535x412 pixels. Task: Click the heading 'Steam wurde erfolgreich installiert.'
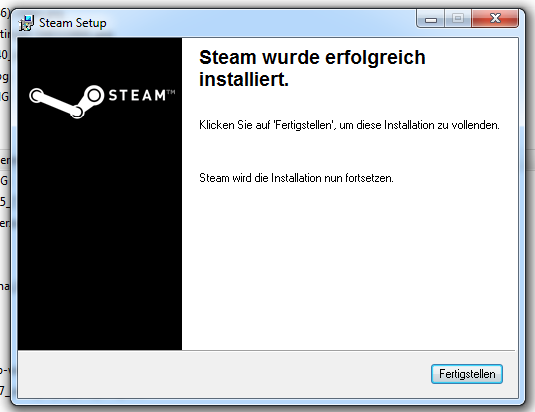pos(312,68)
